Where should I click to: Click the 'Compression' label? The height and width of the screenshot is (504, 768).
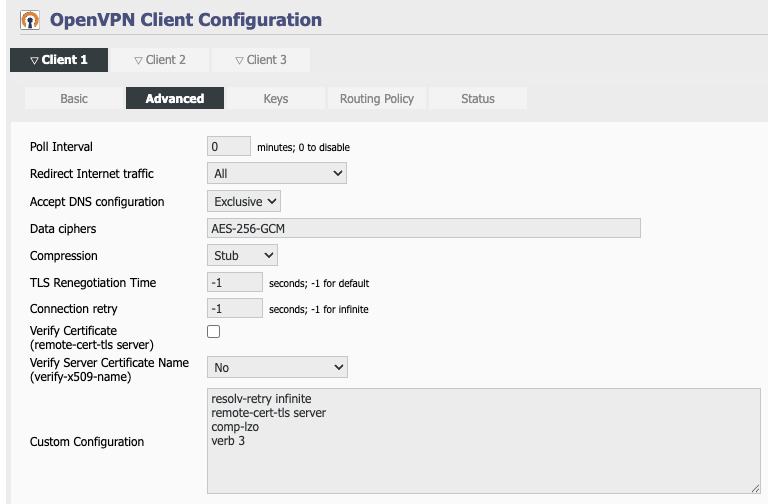point(64,256)
